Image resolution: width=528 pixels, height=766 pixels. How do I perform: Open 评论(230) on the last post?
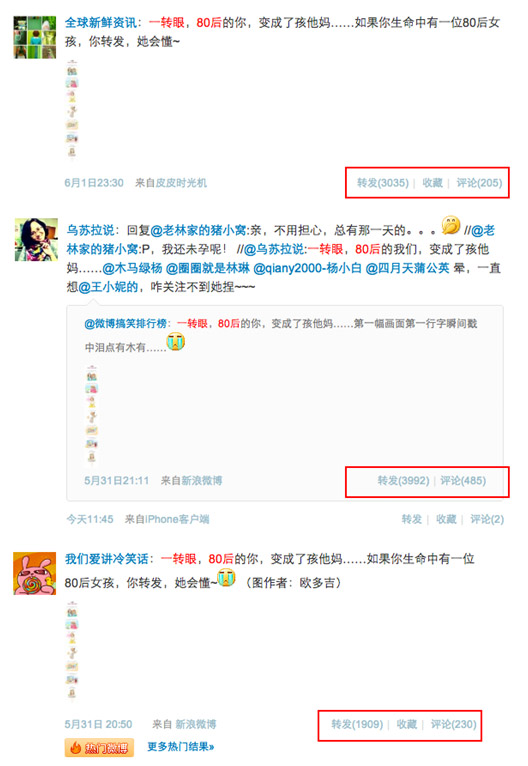click(x=453, y=724)
